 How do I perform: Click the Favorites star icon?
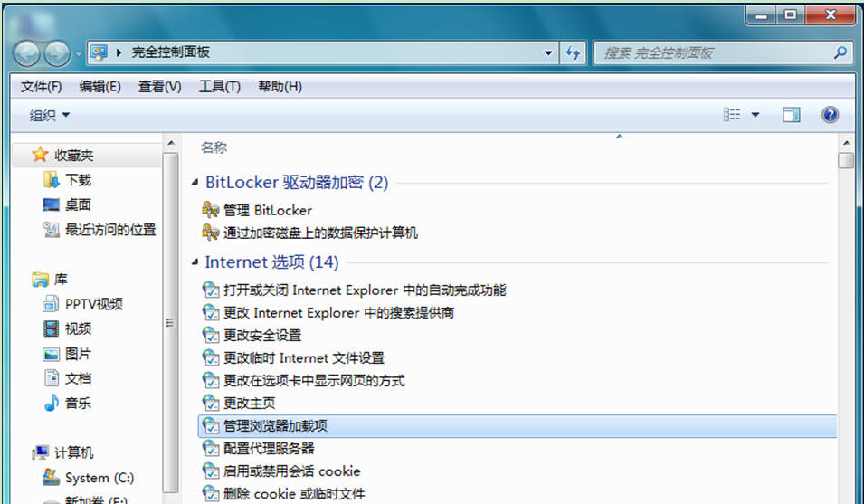40,156
